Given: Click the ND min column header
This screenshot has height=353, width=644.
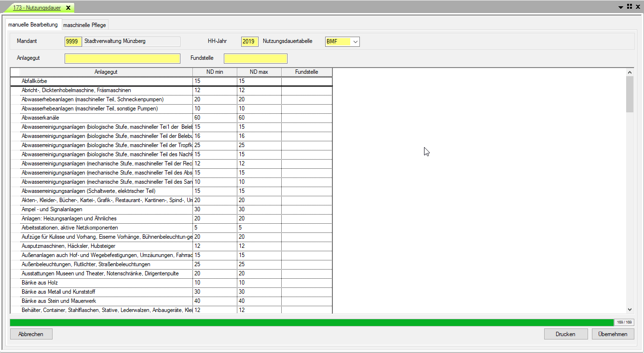Looking at the screenshot, I should coord(215,72).
